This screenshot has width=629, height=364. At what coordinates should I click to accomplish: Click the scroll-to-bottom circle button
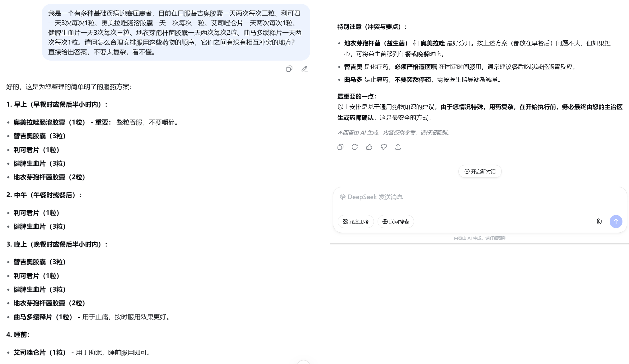point(303,362)
